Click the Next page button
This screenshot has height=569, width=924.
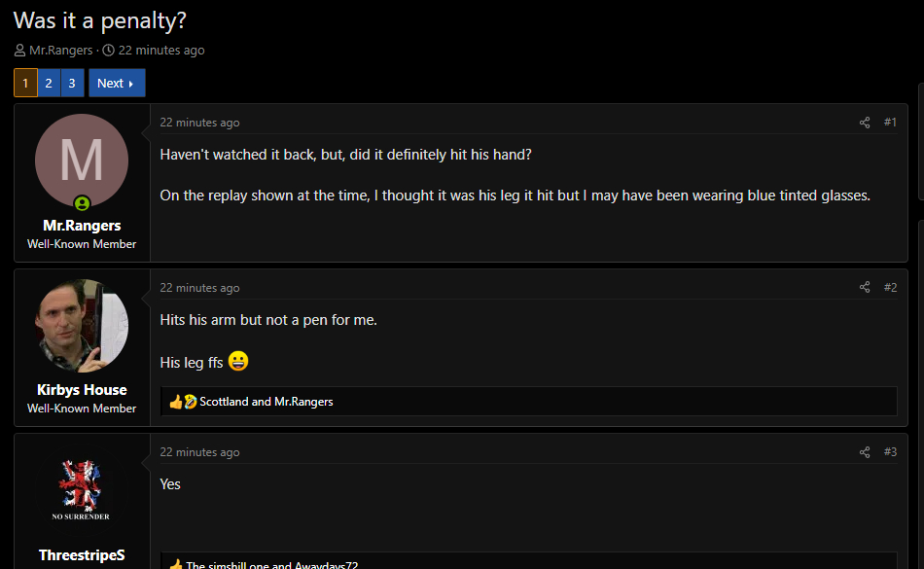[x=116, y=84]
